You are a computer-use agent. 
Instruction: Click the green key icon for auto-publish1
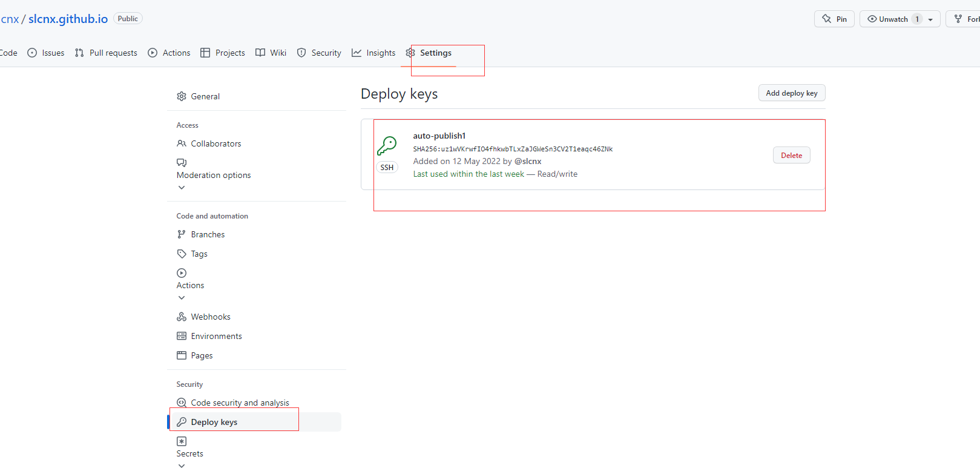click(x=387, y=146)
